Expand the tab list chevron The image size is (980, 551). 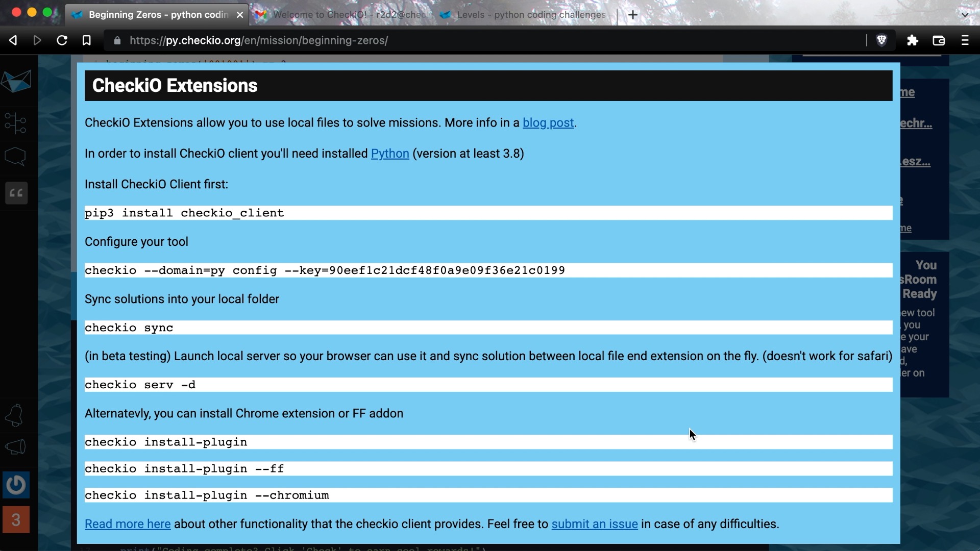click(x=965, y=15)
